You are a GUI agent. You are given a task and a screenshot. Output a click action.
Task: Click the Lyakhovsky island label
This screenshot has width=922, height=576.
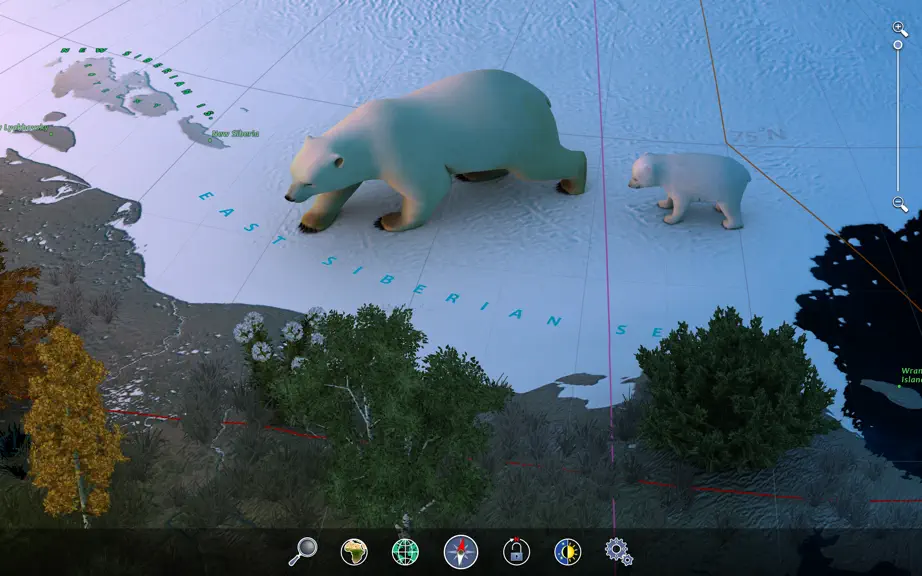[x=24, y=127]
